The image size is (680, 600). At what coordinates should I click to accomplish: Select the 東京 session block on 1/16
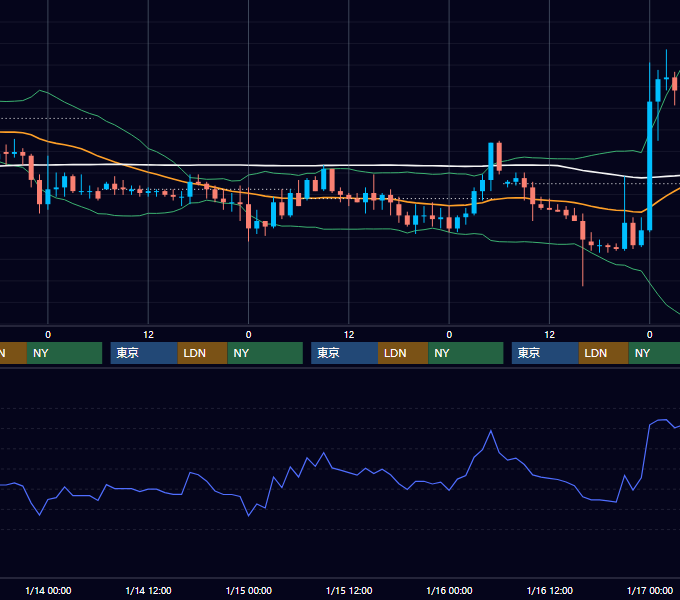545,353
